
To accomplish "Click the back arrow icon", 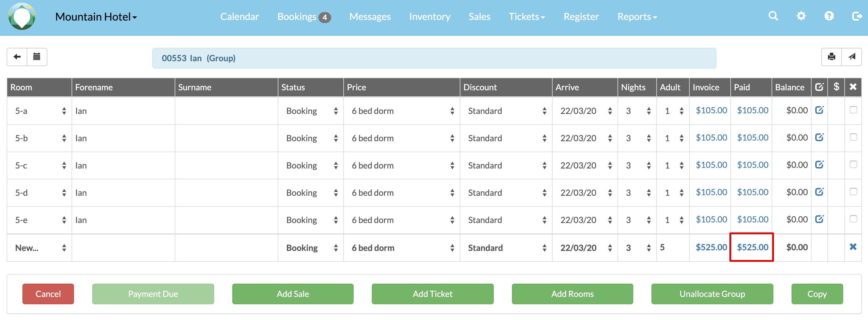I will 17,57.
